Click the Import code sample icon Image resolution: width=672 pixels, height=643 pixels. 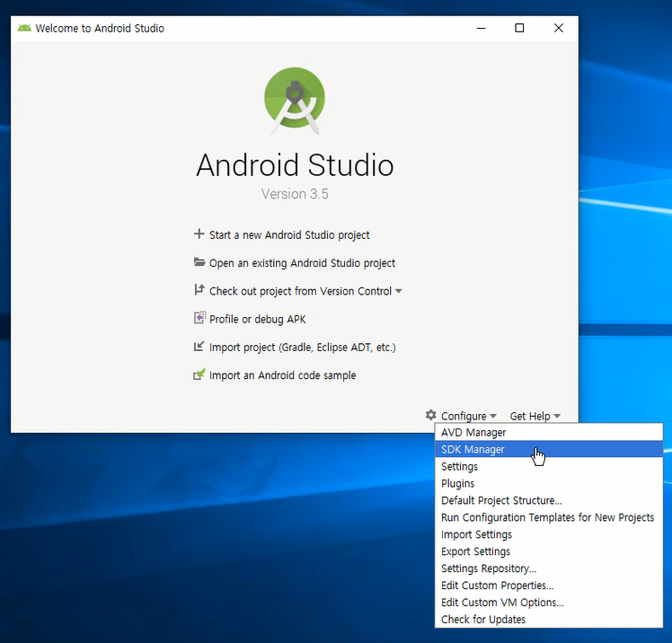pos(199,374)
